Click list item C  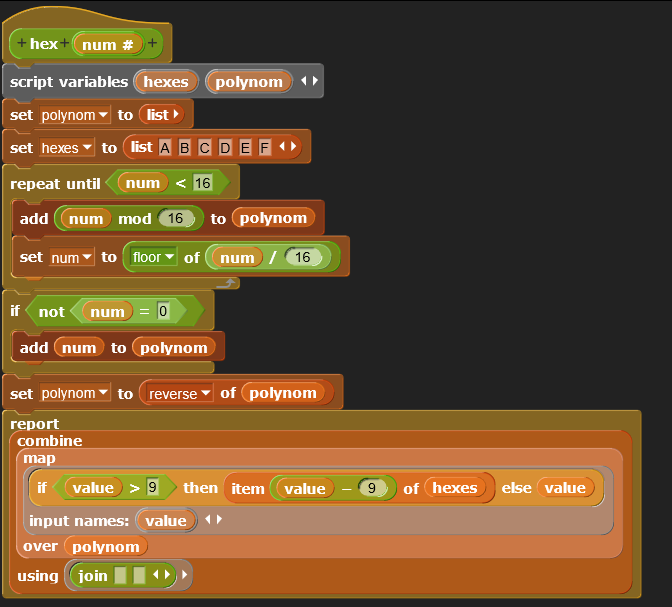point(205,148)
